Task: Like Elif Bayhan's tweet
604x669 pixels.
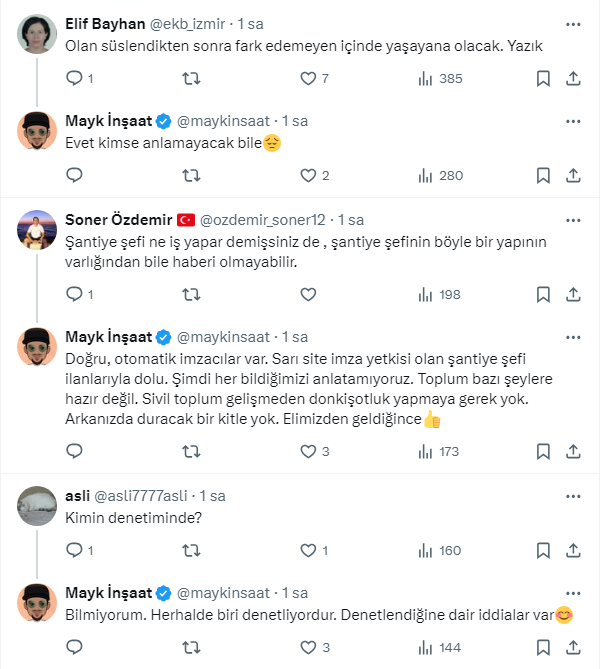Action: click(308, 78)
